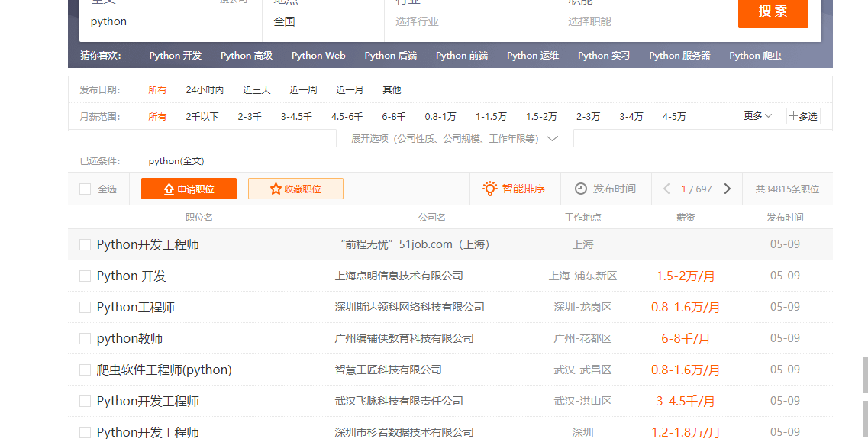Image resolution: width=868 pixels, height=439 pixels.
Task: Sort by 智能排序 lightbulb option
Action: pos(514,189)
